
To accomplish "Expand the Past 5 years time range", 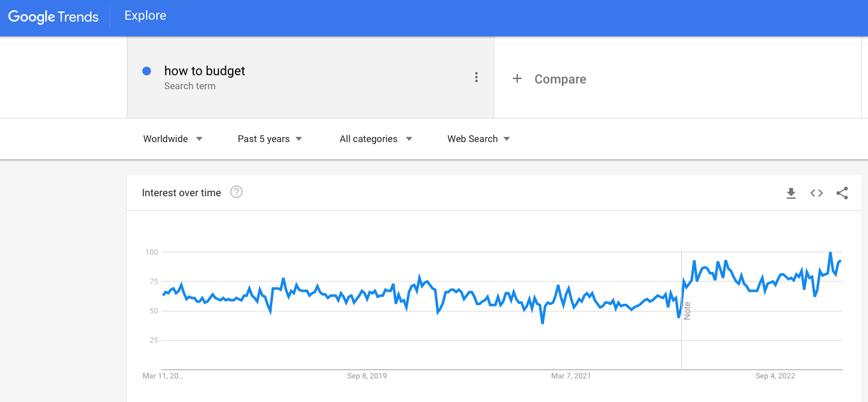I will point(270,139).
